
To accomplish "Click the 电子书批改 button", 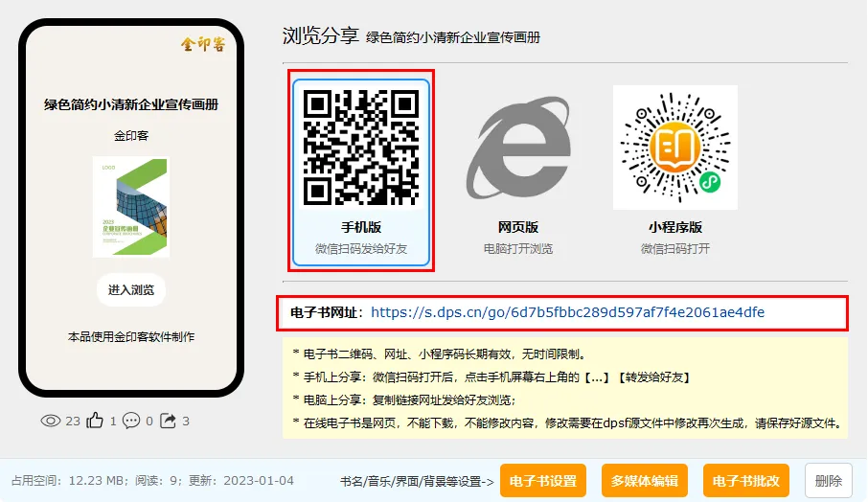I will (x=745, y=481).
